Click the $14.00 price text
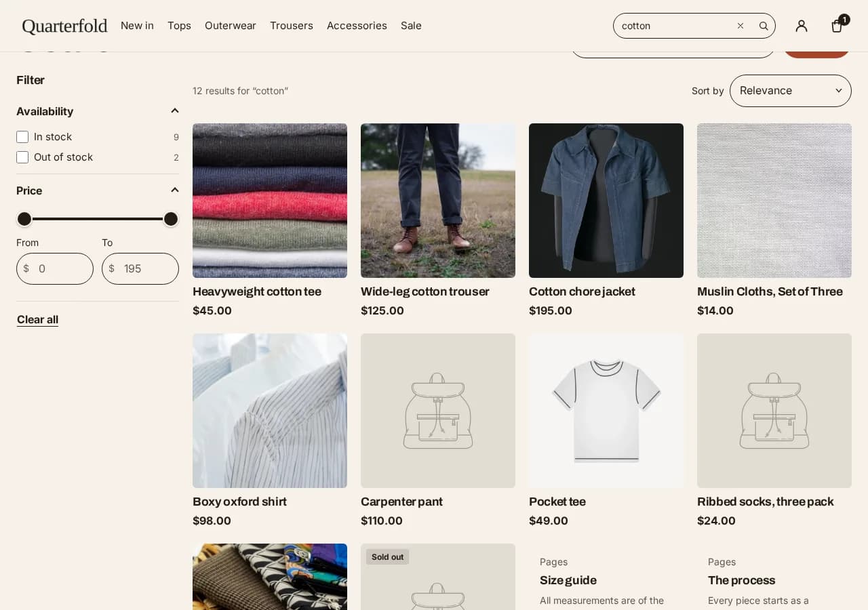The image size is (868, 610). pyautogui.click(x=715, y=310)
